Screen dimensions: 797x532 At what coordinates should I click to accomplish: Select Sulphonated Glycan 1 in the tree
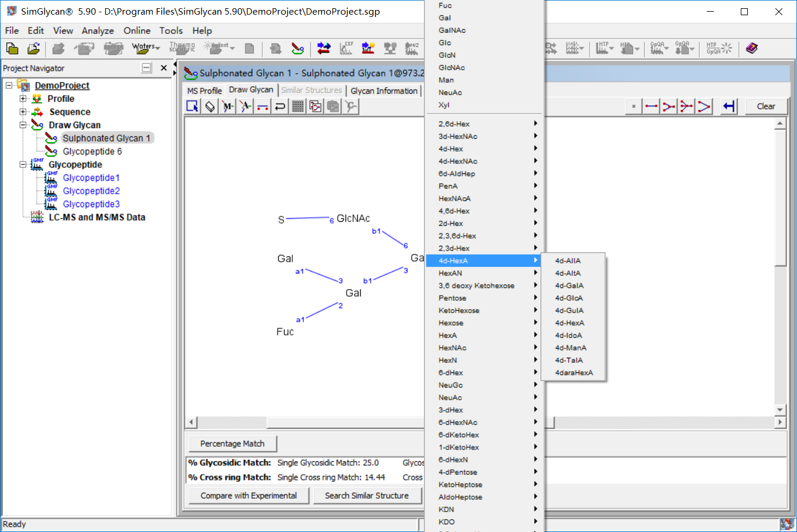coord(107,138)
